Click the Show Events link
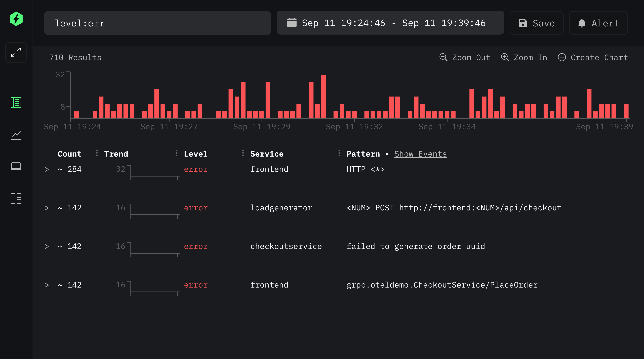 point(420,154)
